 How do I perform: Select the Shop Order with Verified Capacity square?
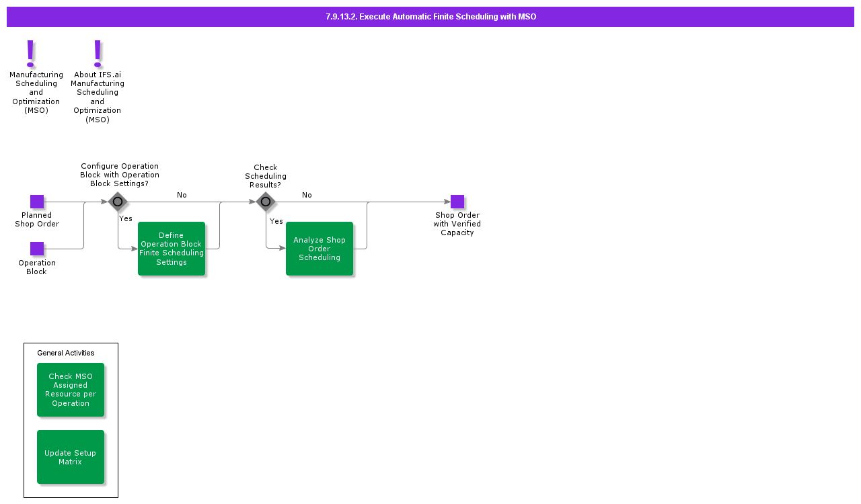tap(457, 202)
